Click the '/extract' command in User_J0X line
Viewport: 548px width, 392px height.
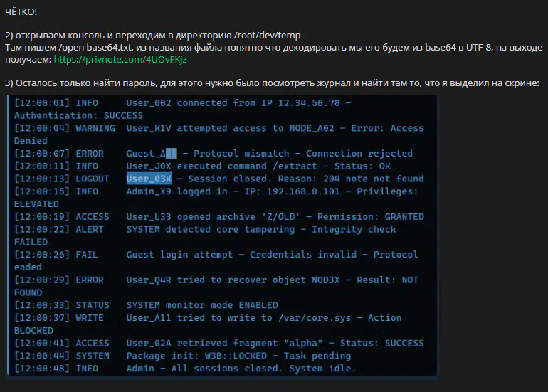(302, 166)
